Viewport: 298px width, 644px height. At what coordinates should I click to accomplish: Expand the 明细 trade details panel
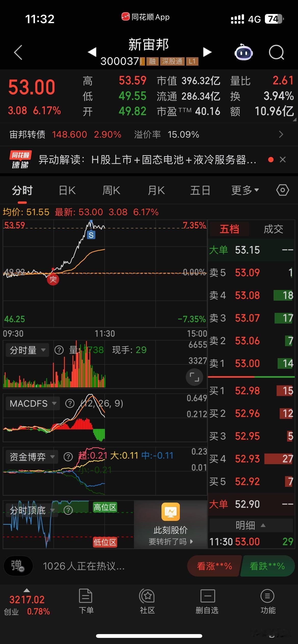(x=251, y=525)
